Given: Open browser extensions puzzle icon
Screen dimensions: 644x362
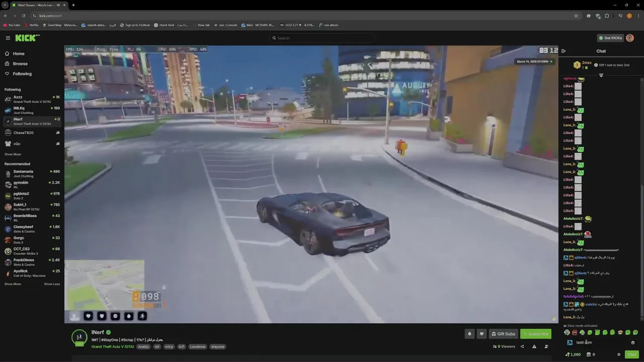Looking at the screenshot, I should [607, 16].
